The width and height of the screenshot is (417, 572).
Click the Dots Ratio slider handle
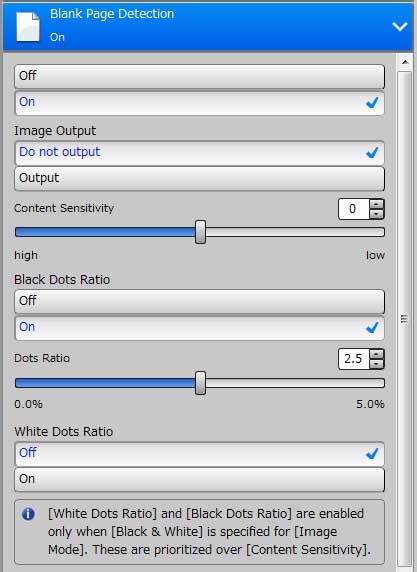pyautogui.click(x=200, y=383)
